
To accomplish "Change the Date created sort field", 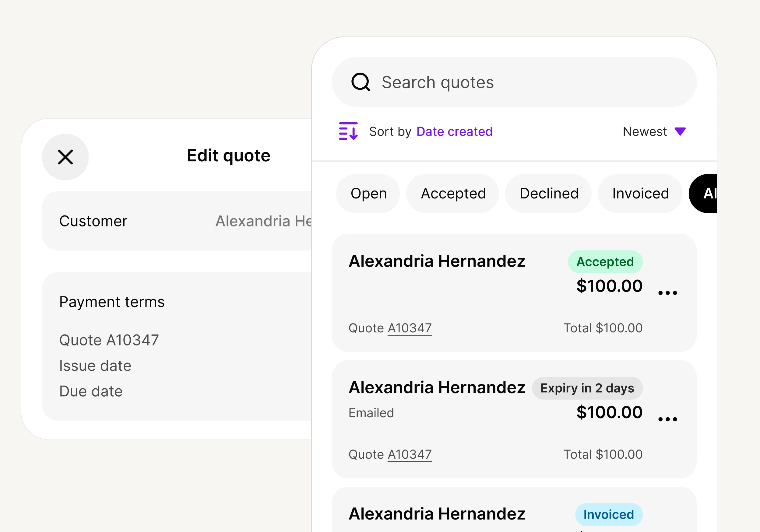I will 454,131.
